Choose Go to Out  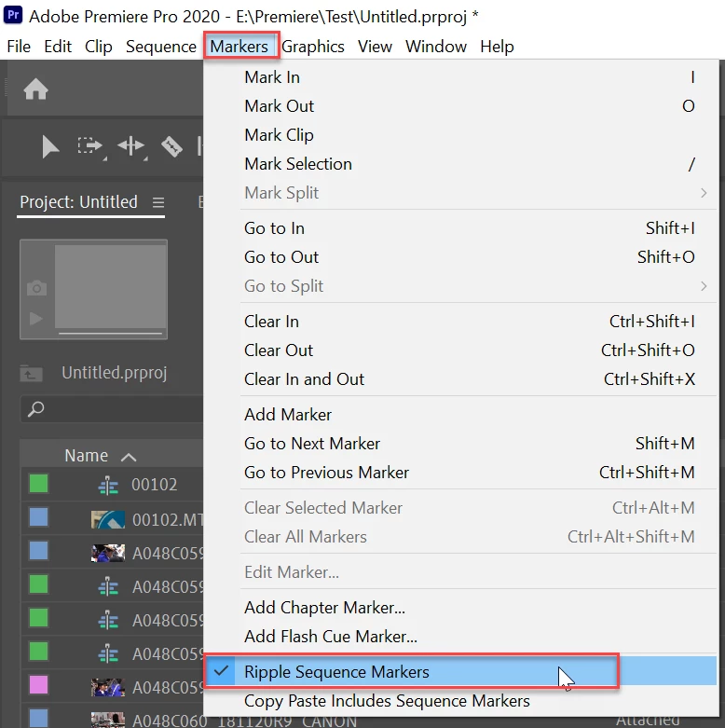click(461, 256)
